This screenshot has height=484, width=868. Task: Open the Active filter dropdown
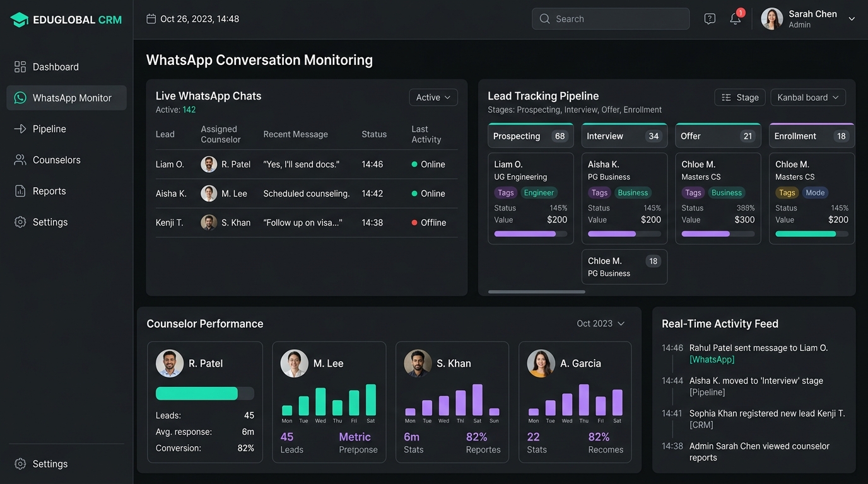433,97
